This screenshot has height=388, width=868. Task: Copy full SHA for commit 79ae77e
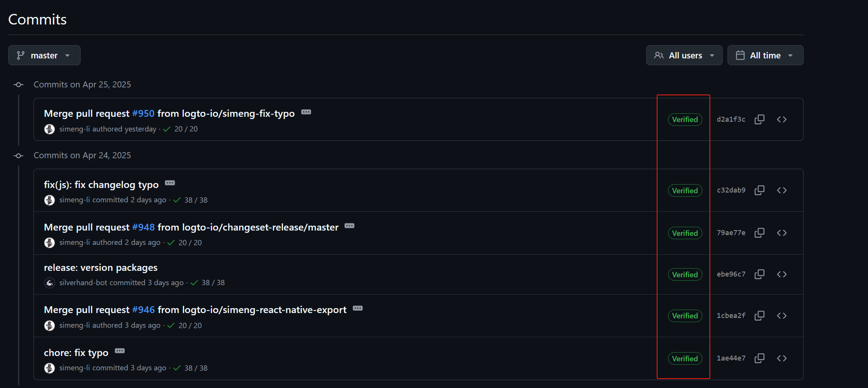[x=759, y=233]
